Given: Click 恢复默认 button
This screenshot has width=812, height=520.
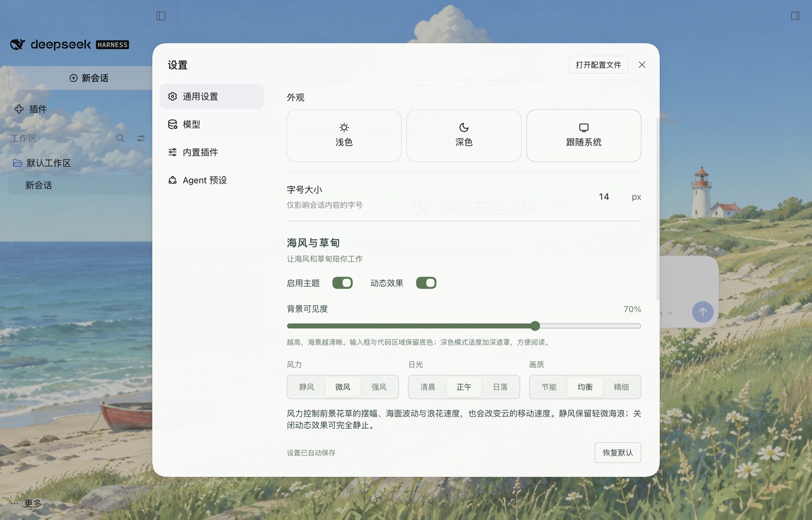Looking at the screenshot, I should [x=618, y=453].
